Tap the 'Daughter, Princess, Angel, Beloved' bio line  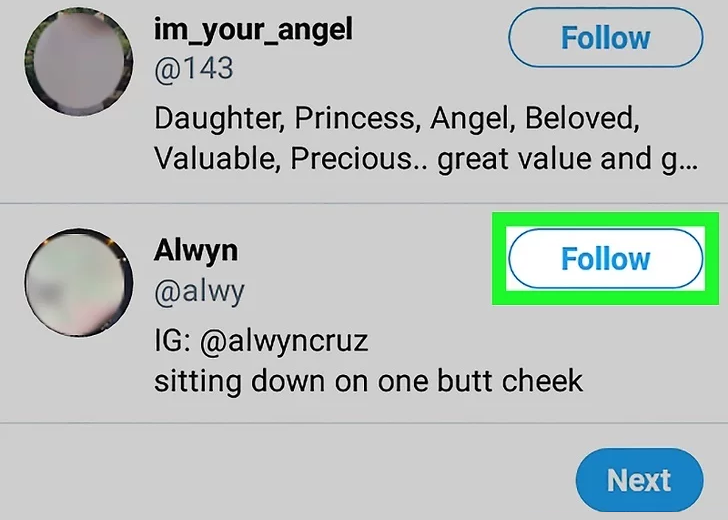click(x=397, y=118)
